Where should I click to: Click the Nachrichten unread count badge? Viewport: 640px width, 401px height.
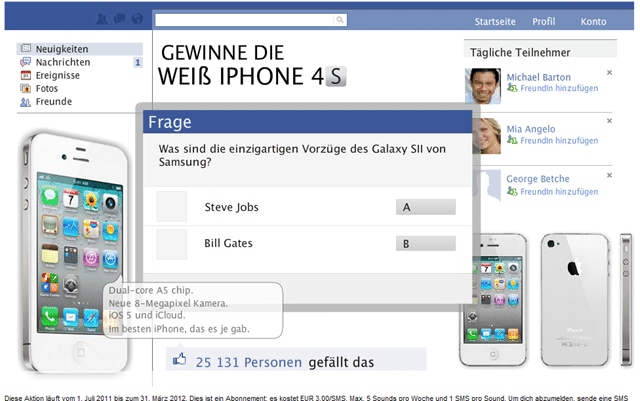point(138,62)
